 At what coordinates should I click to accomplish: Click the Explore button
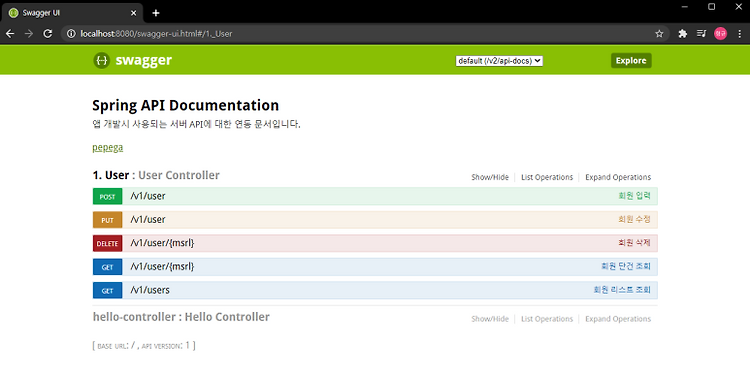click(631, 61)
